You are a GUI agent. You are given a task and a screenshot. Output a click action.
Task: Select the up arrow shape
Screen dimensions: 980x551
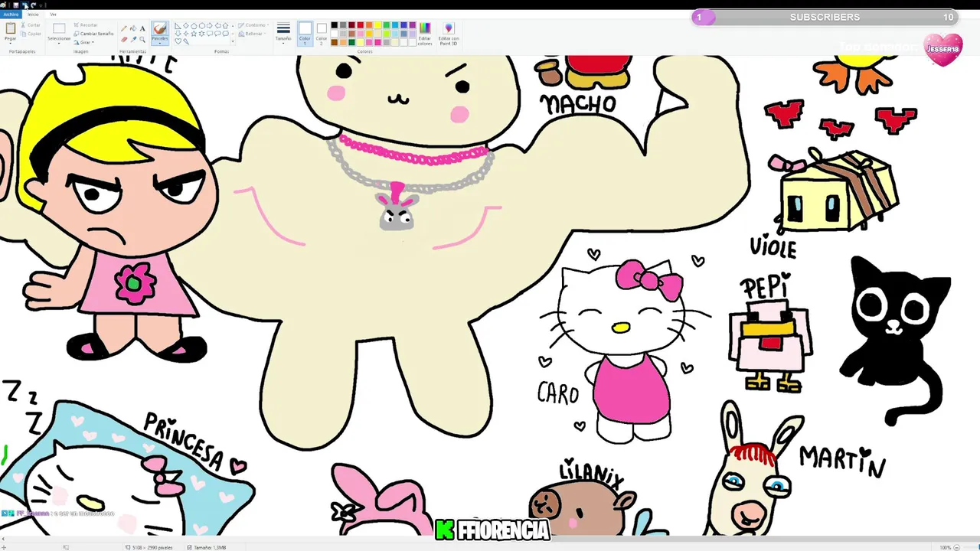[225, 25]
